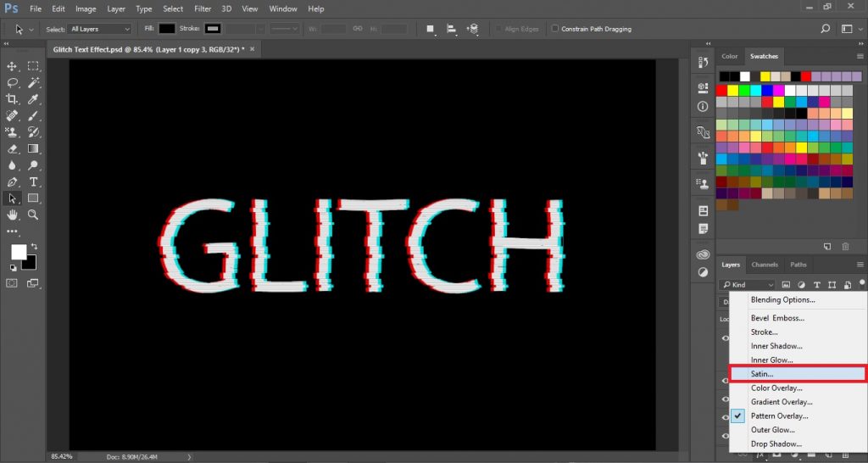868x463 pixels.
Task: Filter layers by pixel layers icon
Action: [x=786, y=285]
